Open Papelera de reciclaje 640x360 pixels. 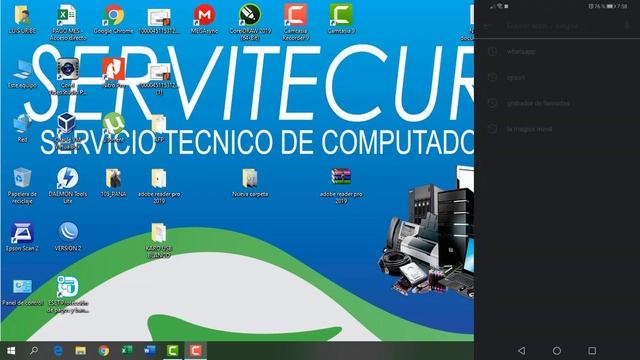[x=22, y=186]
